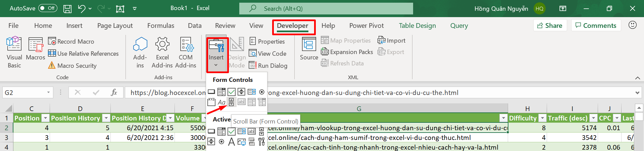Switch to Home tab
The width and height of the screenshot is (644, 151).
tap(43, 26)
